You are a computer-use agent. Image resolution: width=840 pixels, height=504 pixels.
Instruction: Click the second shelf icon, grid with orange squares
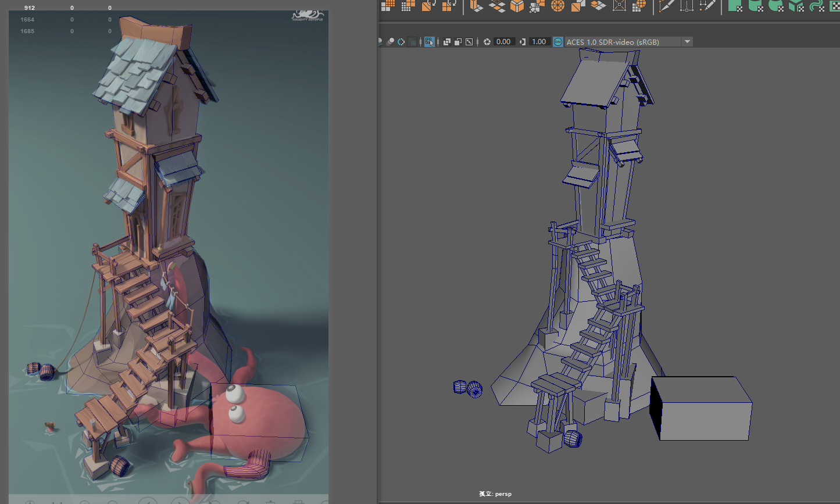click(408, 5)
